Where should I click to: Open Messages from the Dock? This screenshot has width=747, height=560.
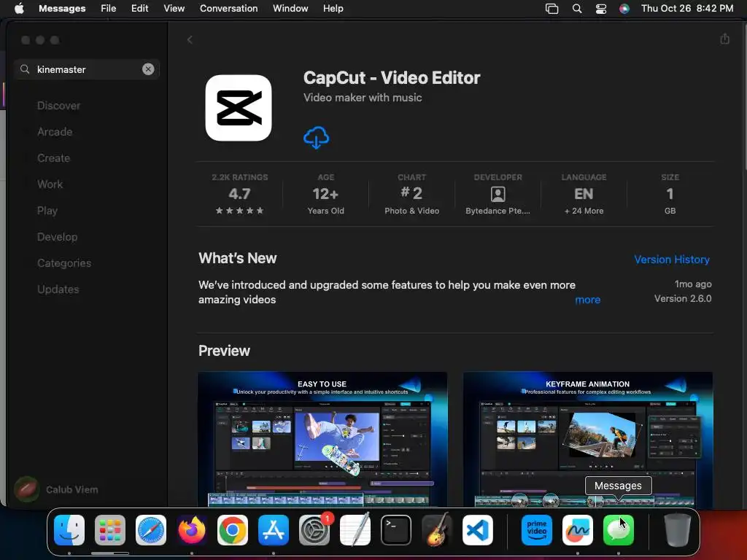[619, 530]
